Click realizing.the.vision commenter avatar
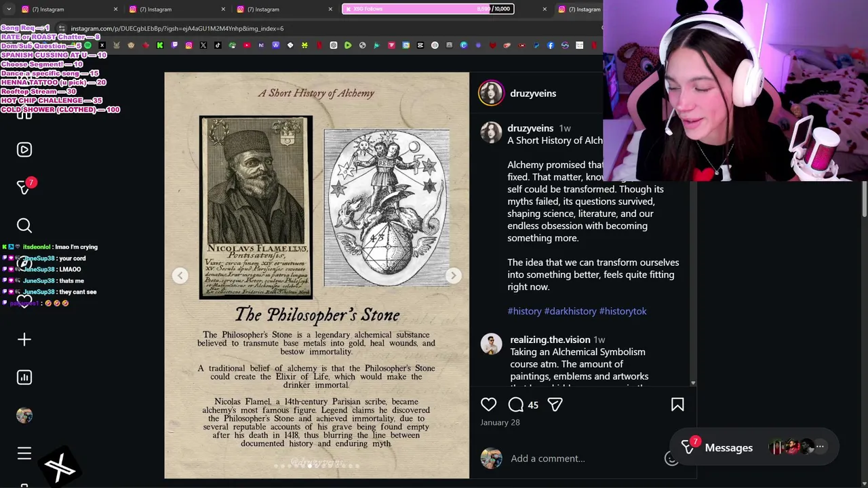This screenshot has height=488, width=868. coord(491,344)
